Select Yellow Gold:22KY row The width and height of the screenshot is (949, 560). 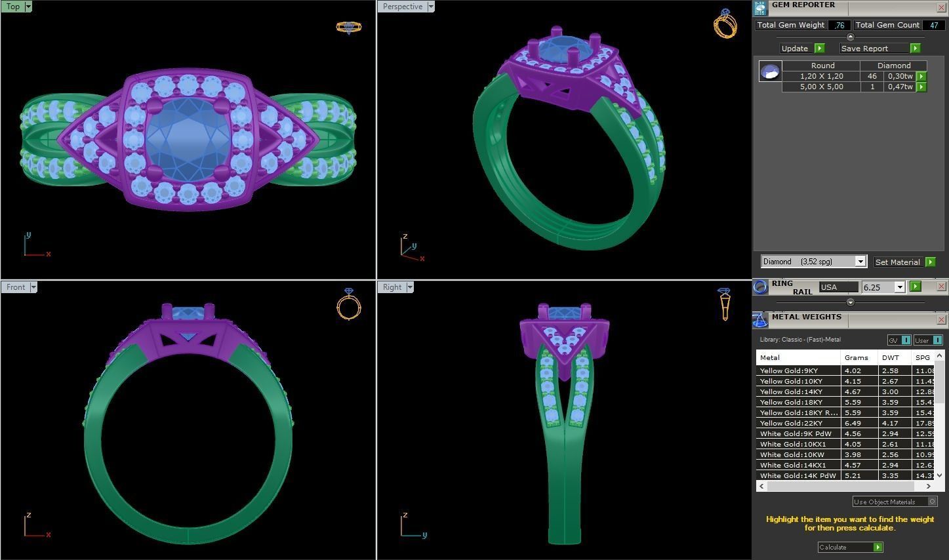pos(845,423)
